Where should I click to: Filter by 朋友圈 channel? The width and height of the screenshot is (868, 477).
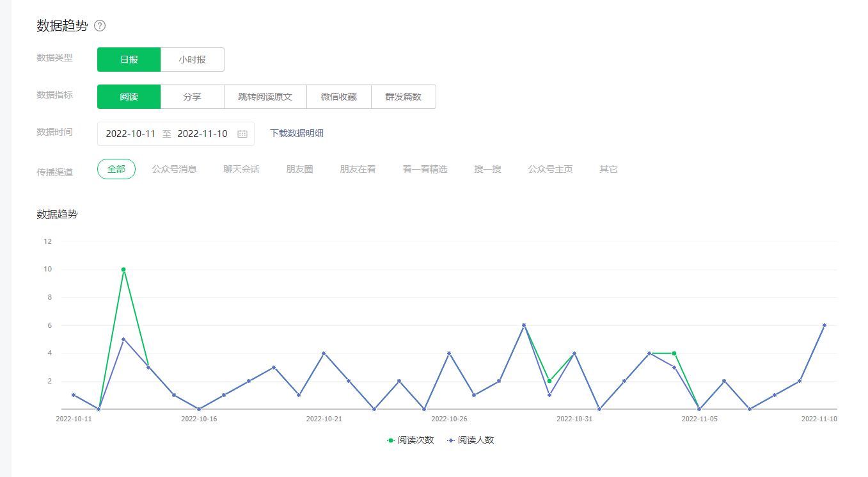tap(299, 169)
